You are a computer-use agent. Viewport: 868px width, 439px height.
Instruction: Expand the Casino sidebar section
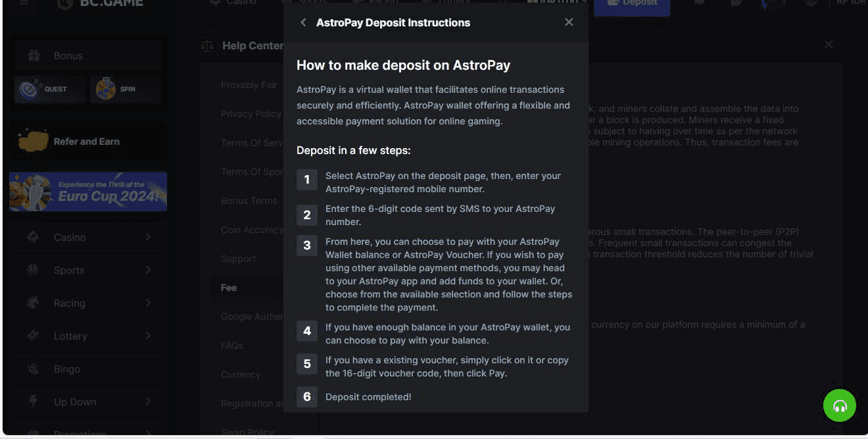[148, 237]
